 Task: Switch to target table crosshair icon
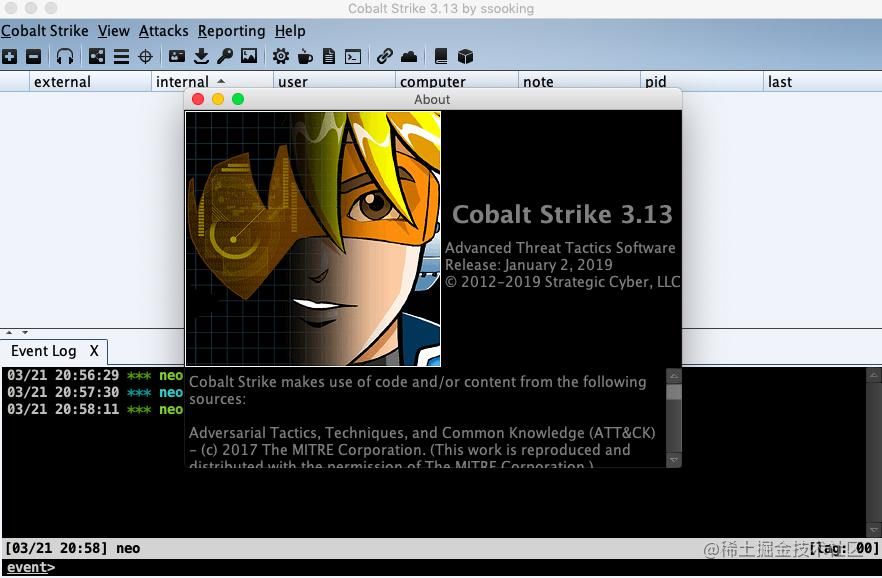coord(146,56)
